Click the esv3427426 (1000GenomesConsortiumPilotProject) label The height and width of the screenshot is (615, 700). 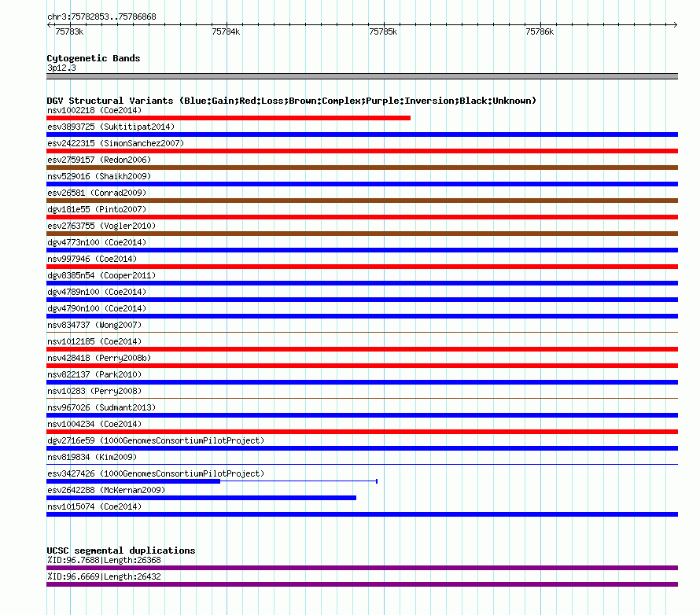tap(156, 473)
